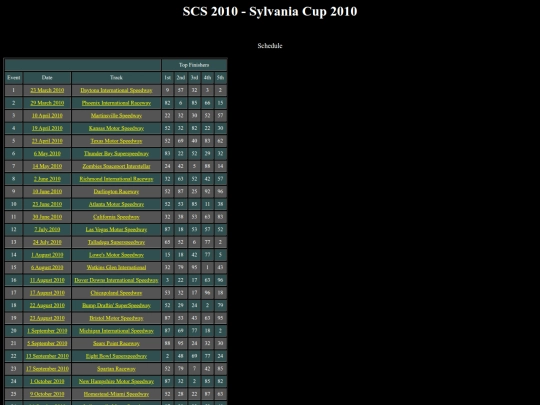Open the 10 April 2010 date link
Viewport: 540px width, 405px height.
tap(47, 116)
